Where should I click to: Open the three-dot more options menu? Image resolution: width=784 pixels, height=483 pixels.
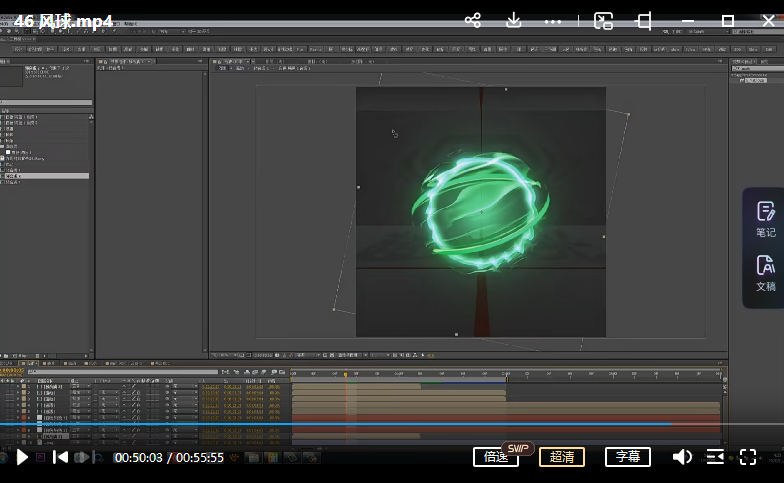553,20
